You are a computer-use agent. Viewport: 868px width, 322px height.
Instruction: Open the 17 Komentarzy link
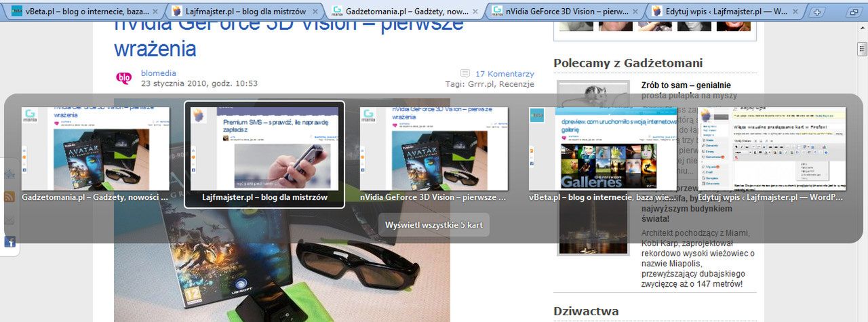[x=505, y=74]
